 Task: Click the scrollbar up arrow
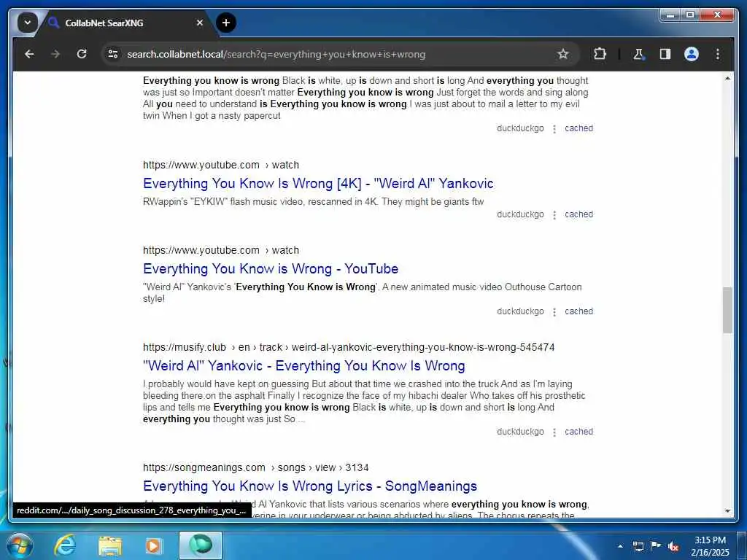727,78
